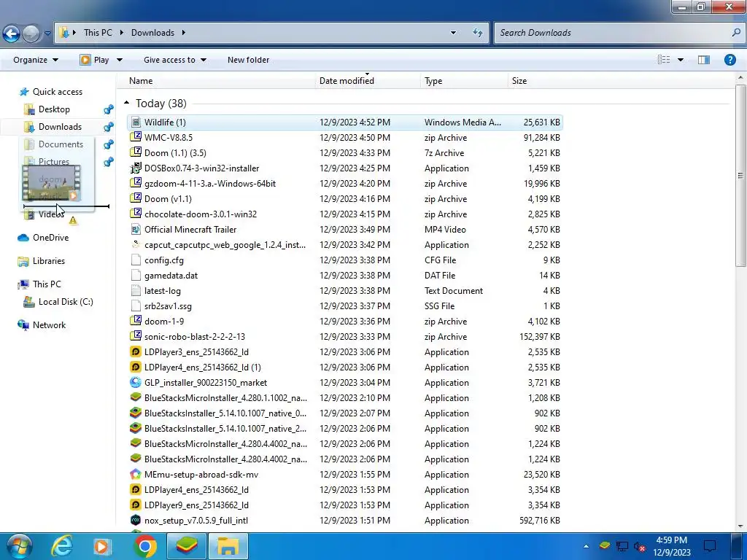
Task: Open Local Disk (C:) in sidebar
Action: [x=65, y=302]
